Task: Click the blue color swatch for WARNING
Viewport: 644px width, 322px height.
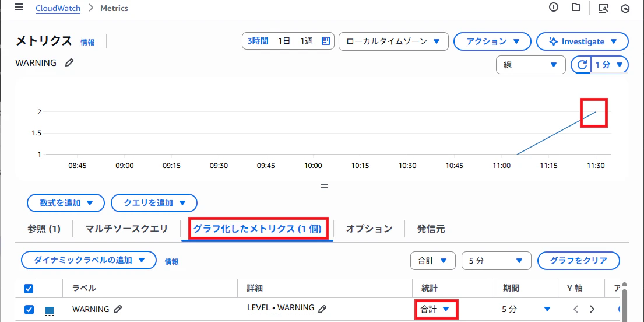Action: pyautogui.click(x=50, y=310)
